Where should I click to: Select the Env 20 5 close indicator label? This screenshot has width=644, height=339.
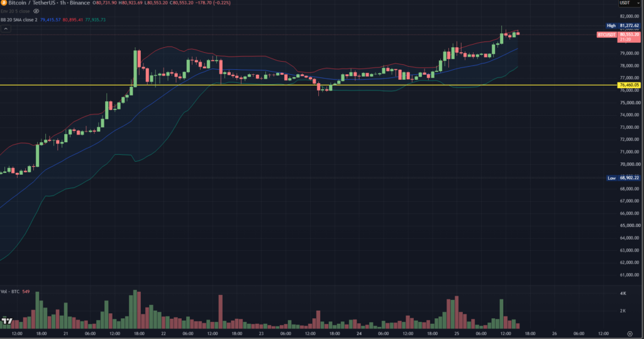[15, 11]
